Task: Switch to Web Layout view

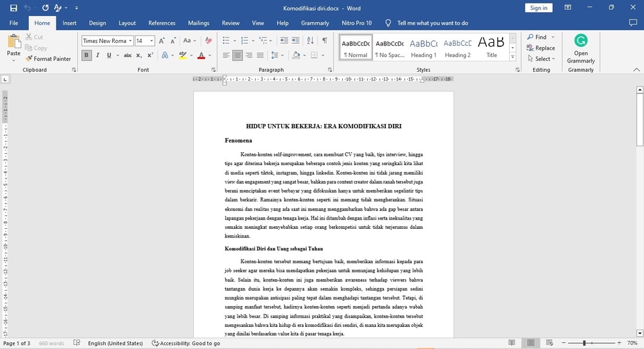Action: click(x=549, y=343)
